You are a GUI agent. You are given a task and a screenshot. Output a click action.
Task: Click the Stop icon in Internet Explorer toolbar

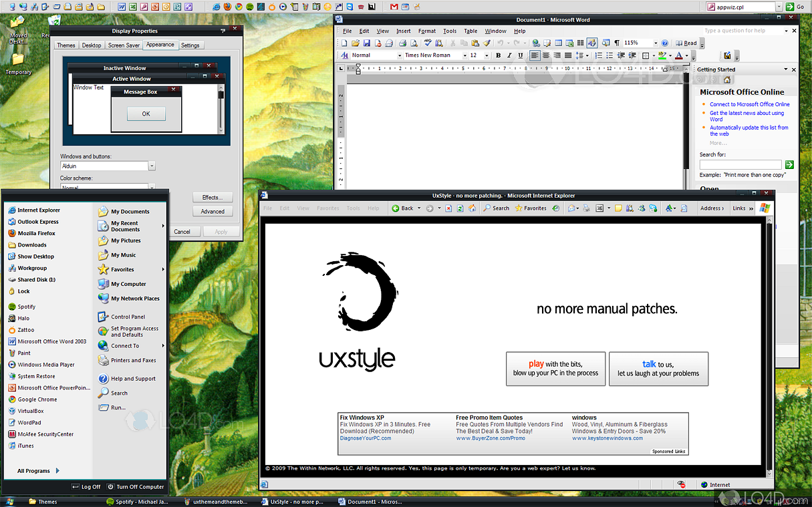(448, 208)
